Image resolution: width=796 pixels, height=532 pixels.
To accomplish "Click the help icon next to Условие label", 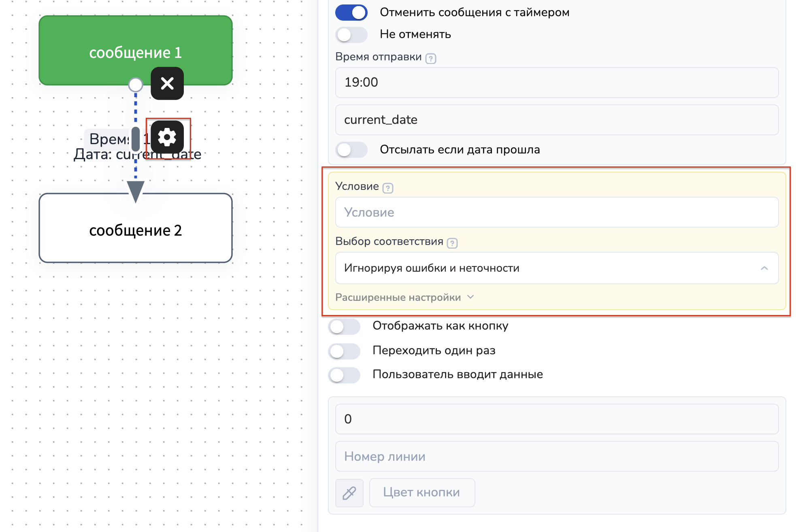I will (x=387, y=188).
